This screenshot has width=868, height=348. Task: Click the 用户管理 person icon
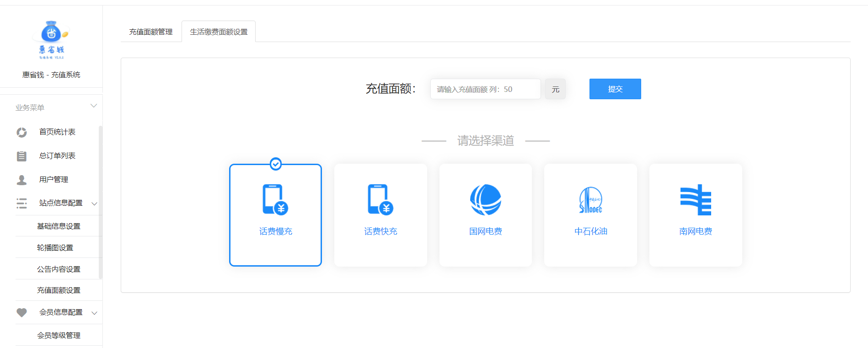coord(21,180)
